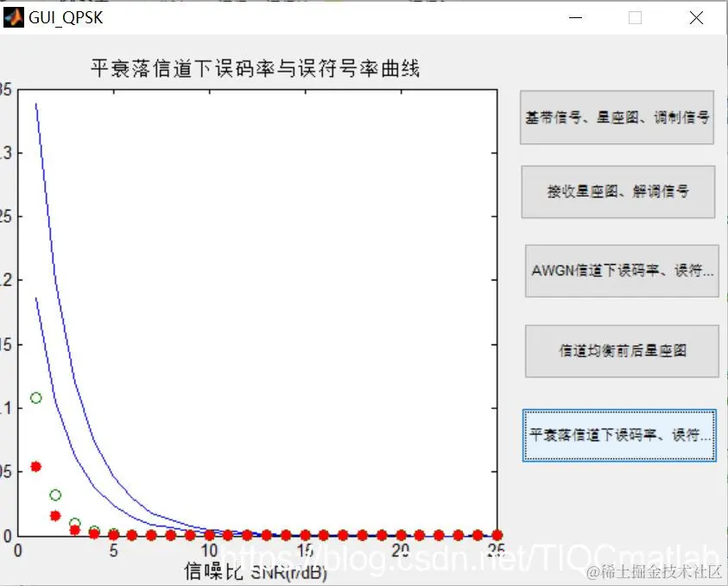Screen dimensions: 728x586
Task: Click a green circle data marker
Action: tap(35, 398)
